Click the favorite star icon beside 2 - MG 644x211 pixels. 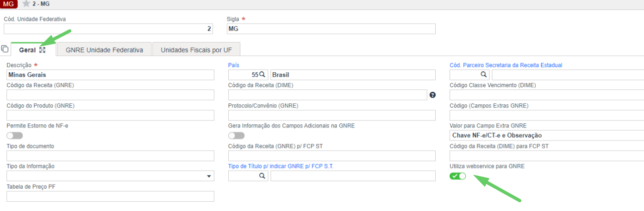(26, 4)
